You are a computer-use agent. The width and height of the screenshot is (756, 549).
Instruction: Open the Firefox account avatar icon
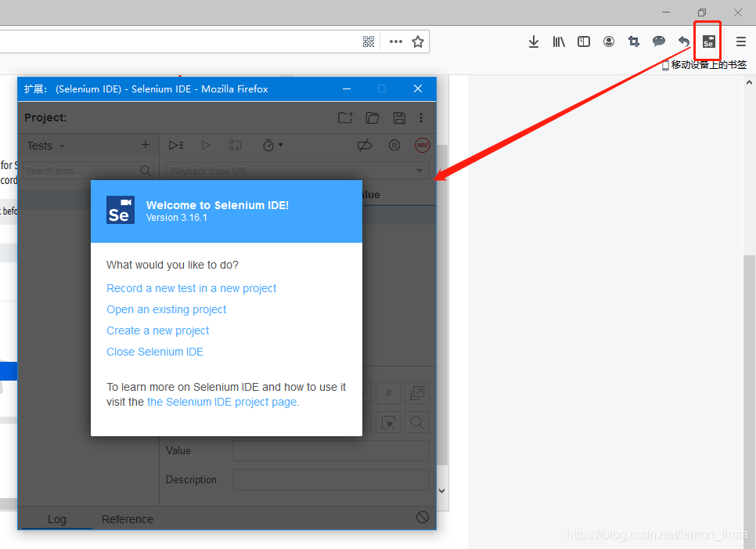pos(608,42)
